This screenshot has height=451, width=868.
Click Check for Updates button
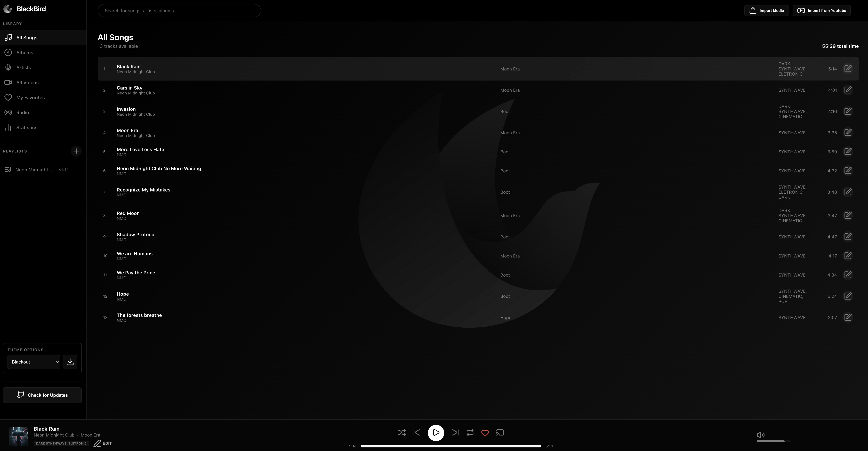click(42, 395)
